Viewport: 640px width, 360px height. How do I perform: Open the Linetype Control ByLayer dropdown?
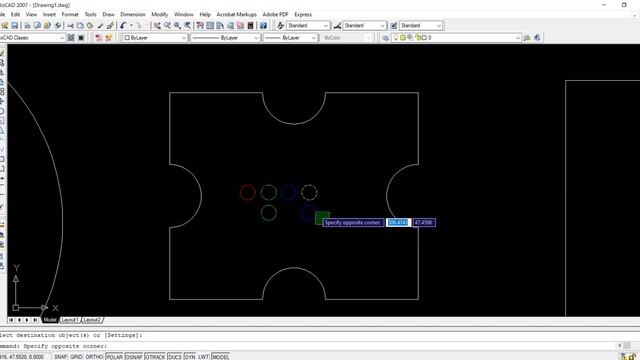pos(256,38)
